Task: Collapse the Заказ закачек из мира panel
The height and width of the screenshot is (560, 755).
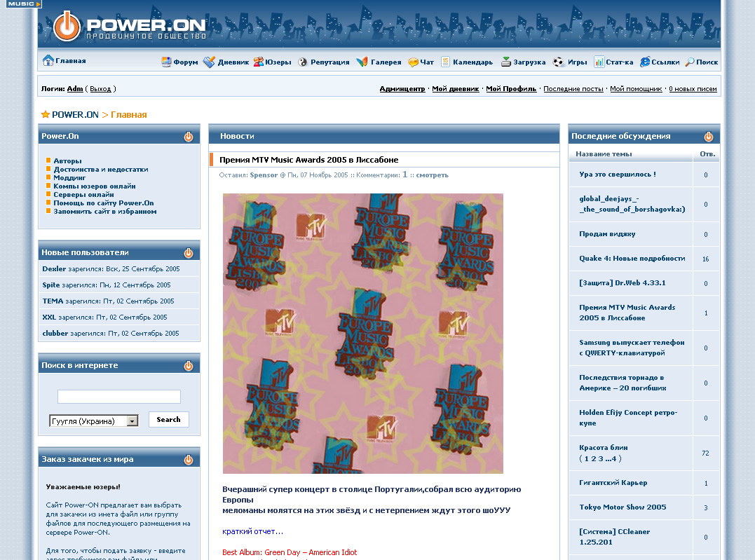Action: [x=189, y=460]
